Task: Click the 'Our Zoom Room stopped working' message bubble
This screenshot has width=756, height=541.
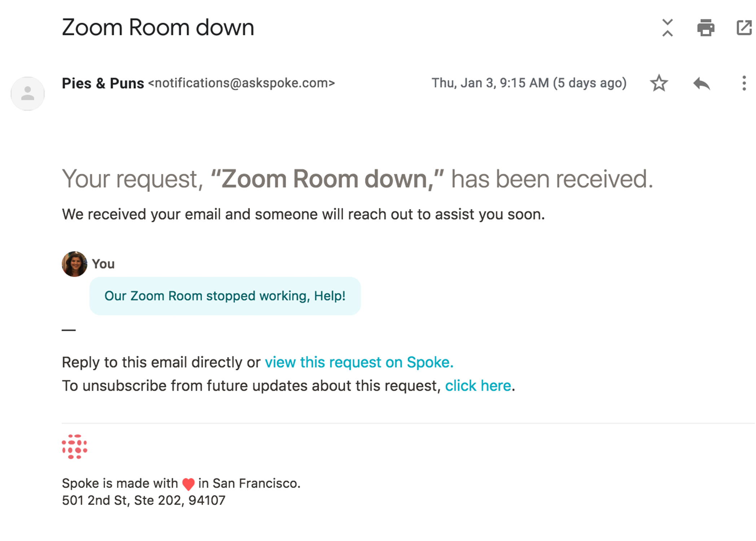Action: (225, 296)
